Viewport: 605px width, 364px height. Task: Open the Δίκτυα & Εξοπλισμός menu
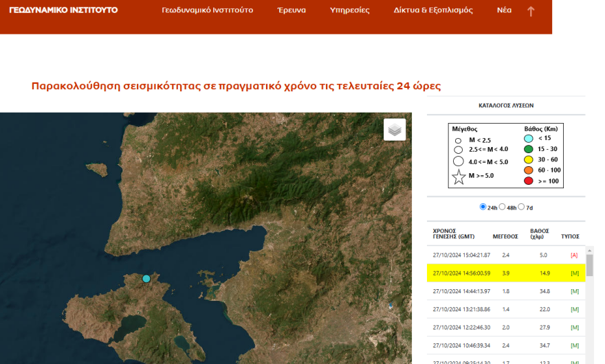433,10
